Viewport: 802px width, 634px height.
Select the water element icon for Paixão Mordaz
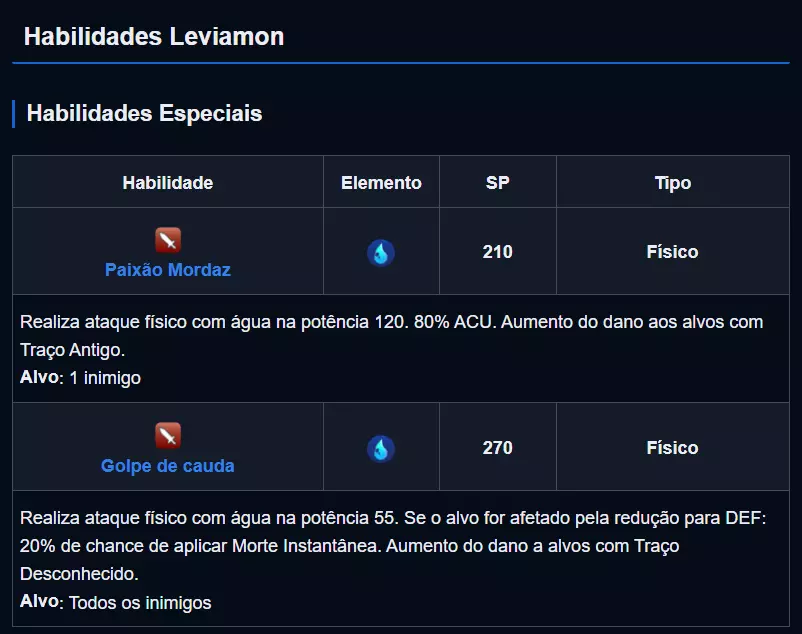click(380, 252)
